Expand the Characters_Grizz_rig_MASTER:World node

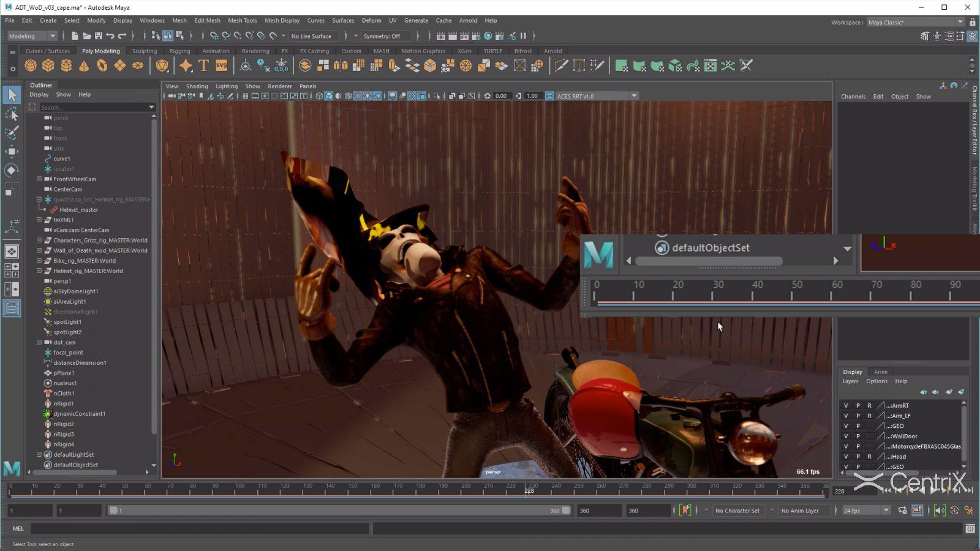point(39,240)
